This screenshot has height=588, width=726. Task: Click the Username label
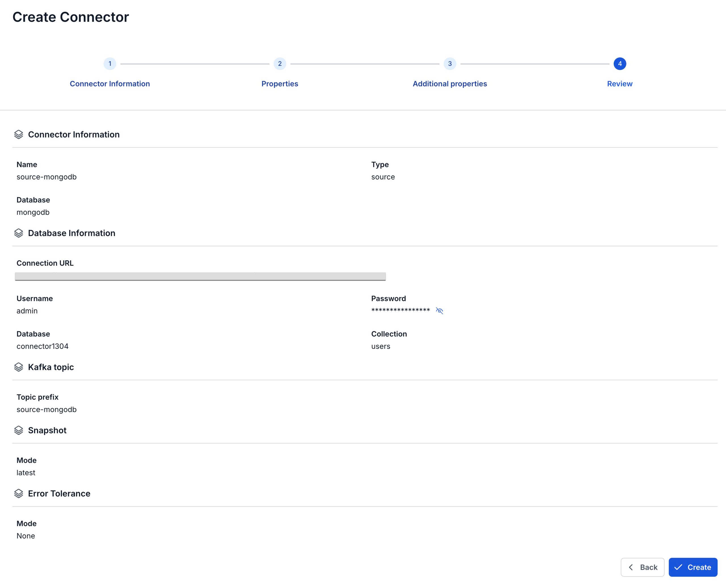click(x=35, y=298)
